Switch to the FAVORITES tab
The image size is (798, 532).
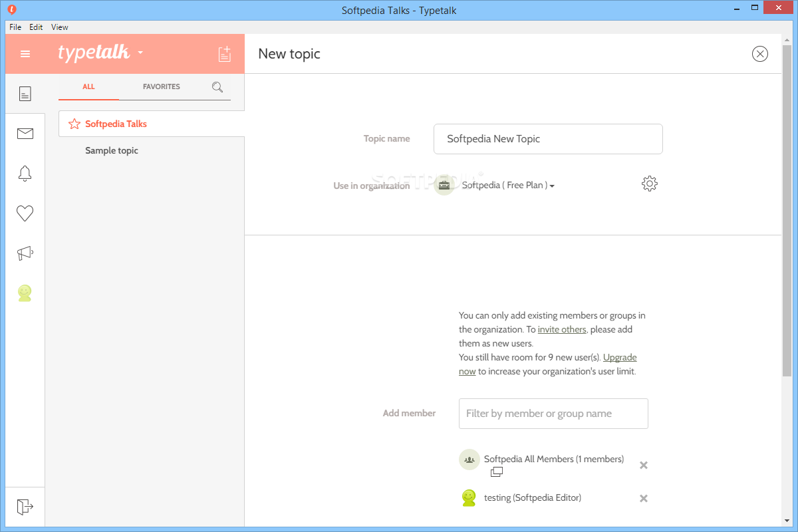tap(162, 86)
